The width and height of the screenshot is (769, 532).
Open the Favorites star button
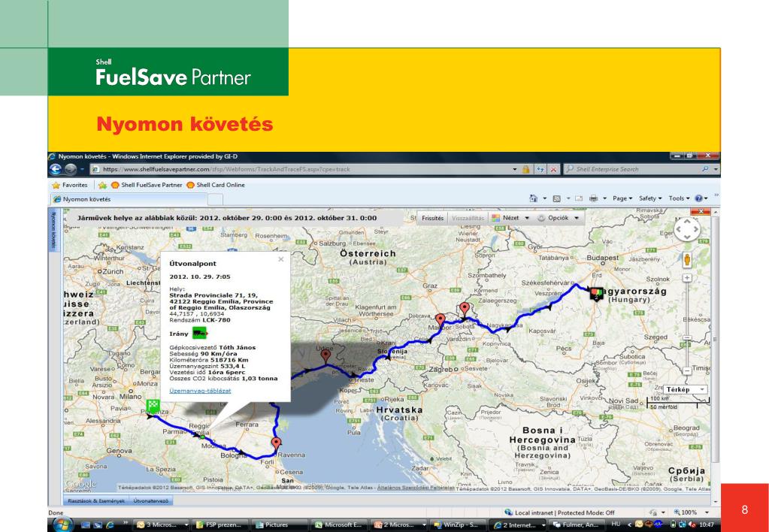coord(70,185)
